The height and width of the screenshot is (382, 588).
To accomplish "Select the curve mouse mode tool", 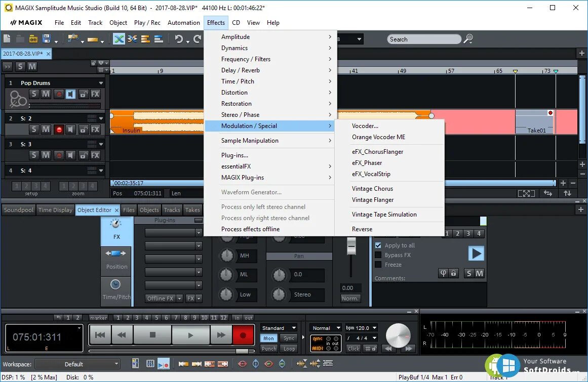I will point(73,38).
